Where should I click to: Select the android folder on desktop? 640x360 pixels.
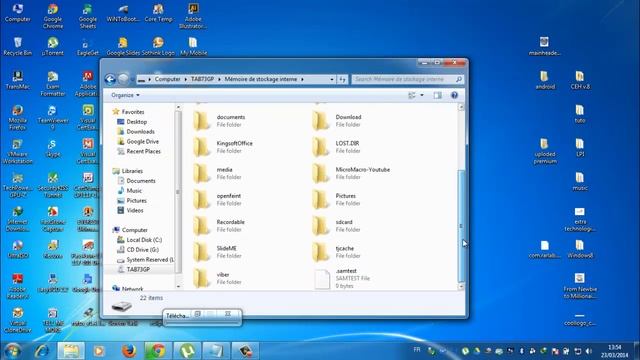click(545, 80)
